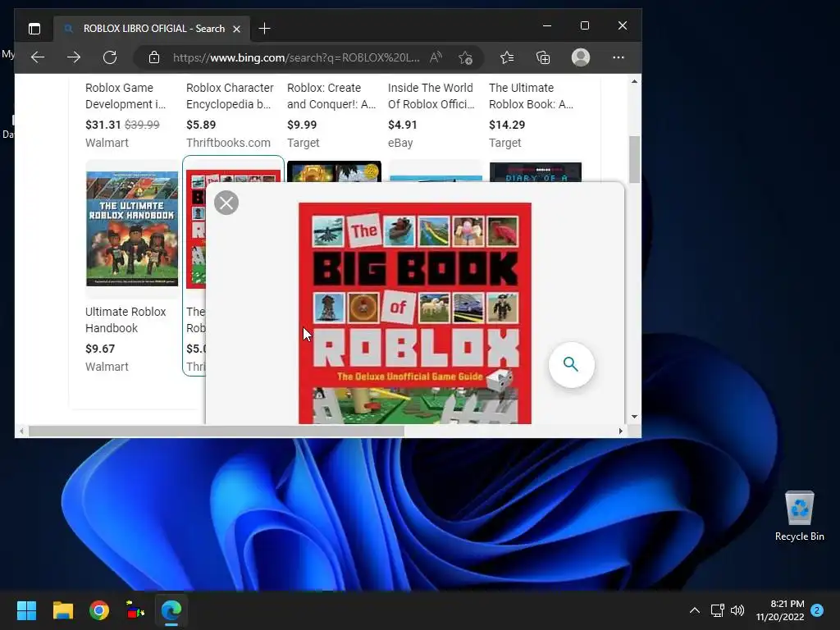The image size is (840, 630).
Task: Click the $14.29 price text
Action: [x=507, y=125]
